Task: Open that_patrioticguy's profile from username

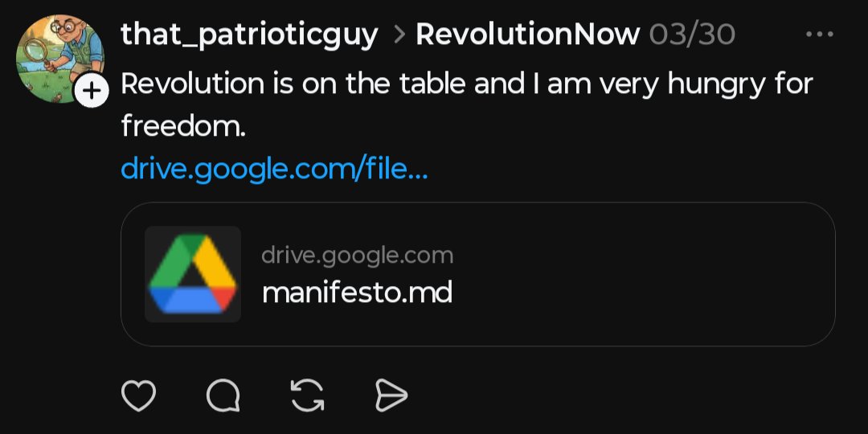Action: click(250, 35)
